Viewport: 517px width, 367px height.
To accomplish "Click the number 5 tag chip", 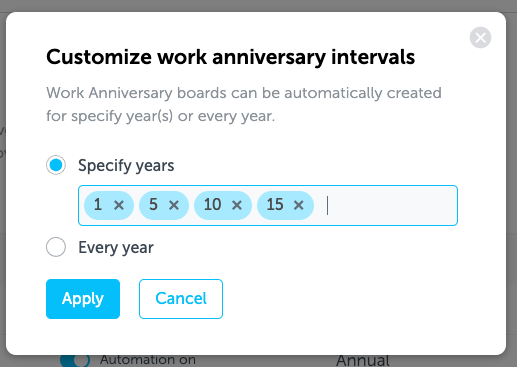I will (x=153, y=205).
